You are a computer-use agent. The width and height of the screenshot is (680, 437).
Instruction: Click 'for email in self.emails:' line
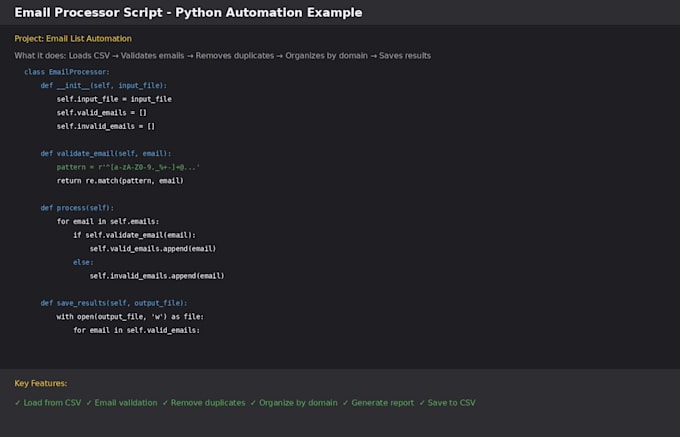(x=108, y=222)
